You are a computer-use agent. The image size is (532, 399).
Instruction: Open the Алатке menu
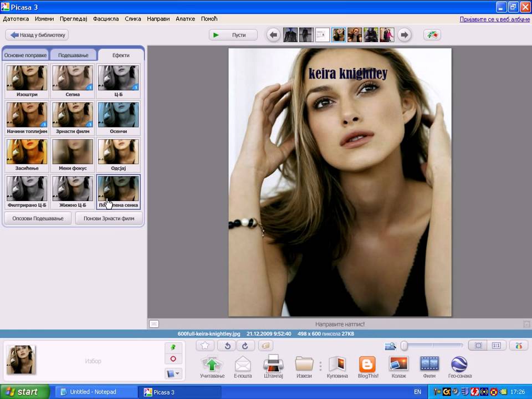tap(185, 19)
